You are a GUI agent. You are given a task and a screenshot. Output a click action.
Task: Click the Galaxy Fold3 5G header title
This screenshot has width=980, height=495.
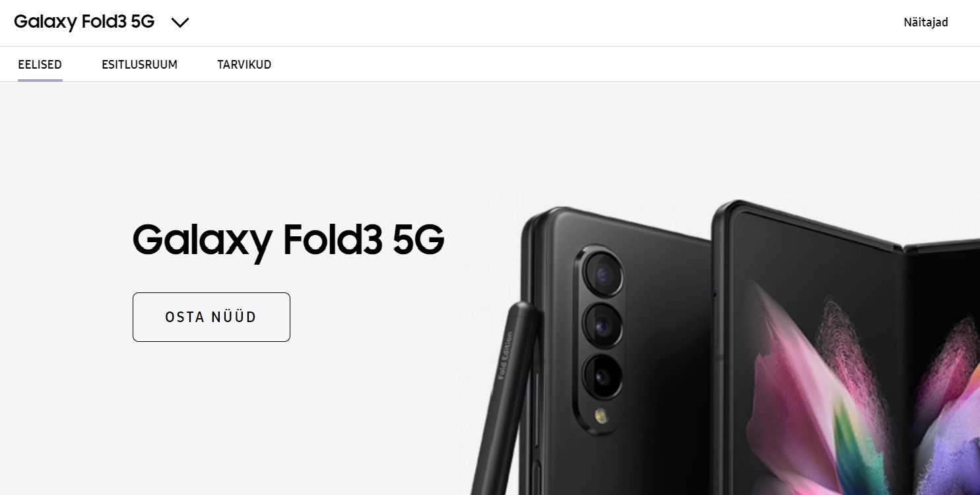[x=84, y=22]
